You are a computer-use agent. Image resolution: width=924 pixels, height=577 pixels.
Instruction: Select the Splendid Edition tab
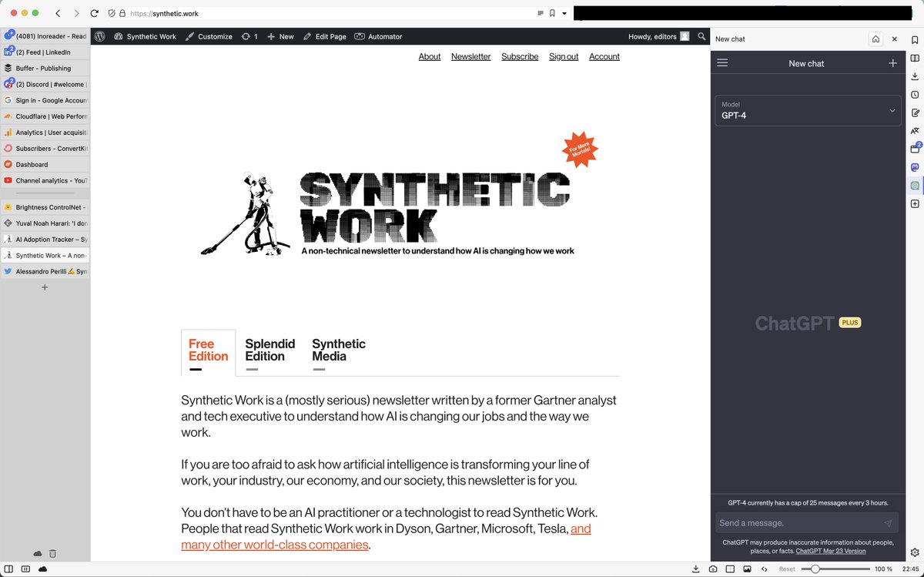pos(270,354)
